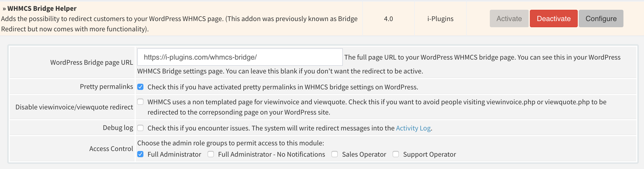The image size is (644, 169).
Task: Uncheck the Full Administrator access checkbox
Action: pos(140,154)
